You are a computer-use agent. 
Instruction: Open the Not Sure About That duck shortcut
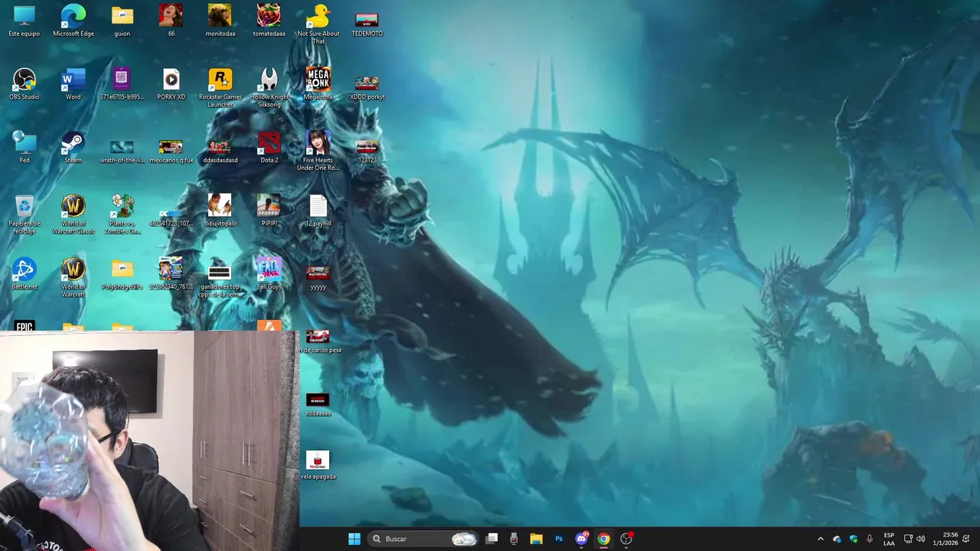click(x=318, y=24)
